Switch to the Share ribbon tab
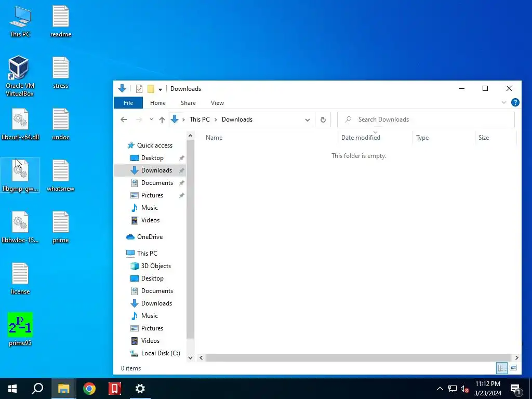 188,103
